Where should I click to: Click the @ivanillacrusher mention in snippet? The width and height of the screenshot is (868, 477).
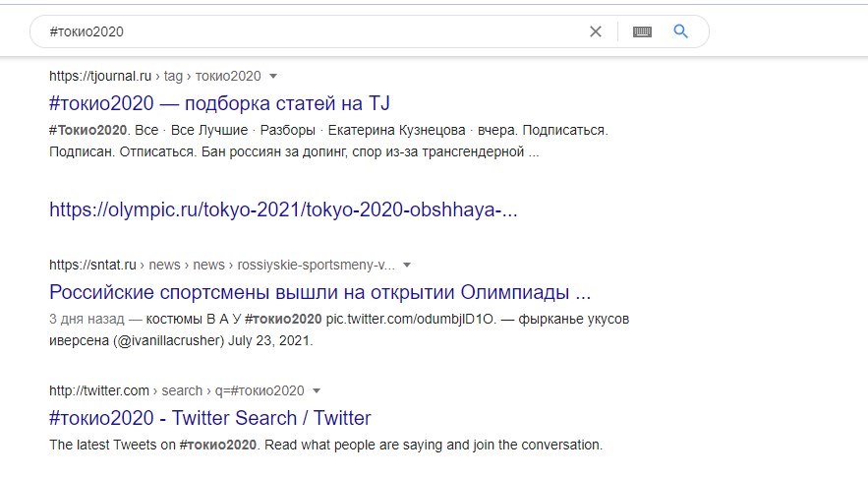click(168, 340)
